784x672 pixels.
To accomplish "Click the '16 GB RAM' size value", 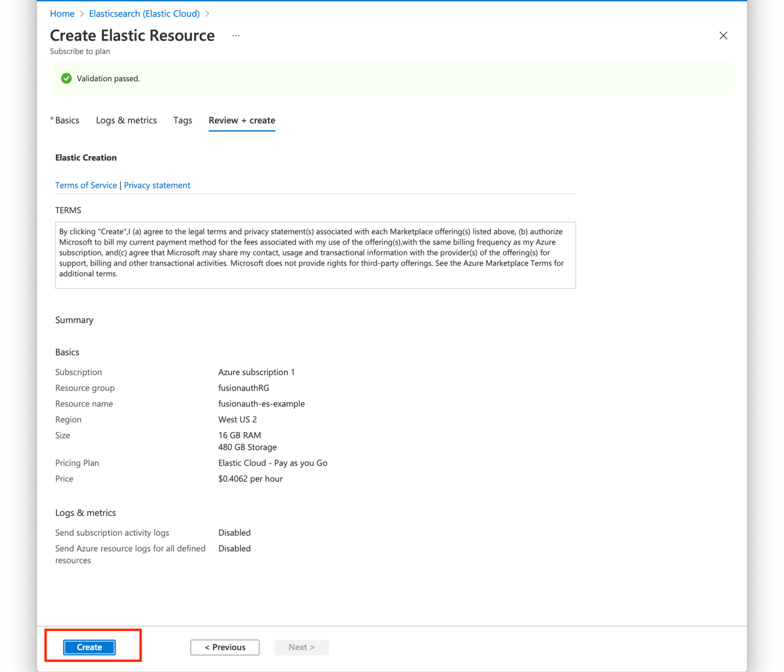I will (240, 435).
